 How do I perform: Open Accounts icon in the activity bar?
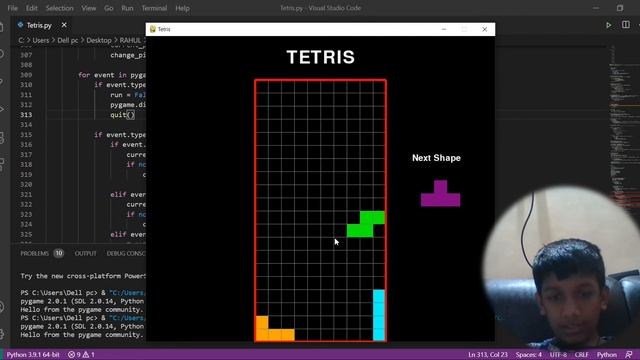[x=2, y=307]
